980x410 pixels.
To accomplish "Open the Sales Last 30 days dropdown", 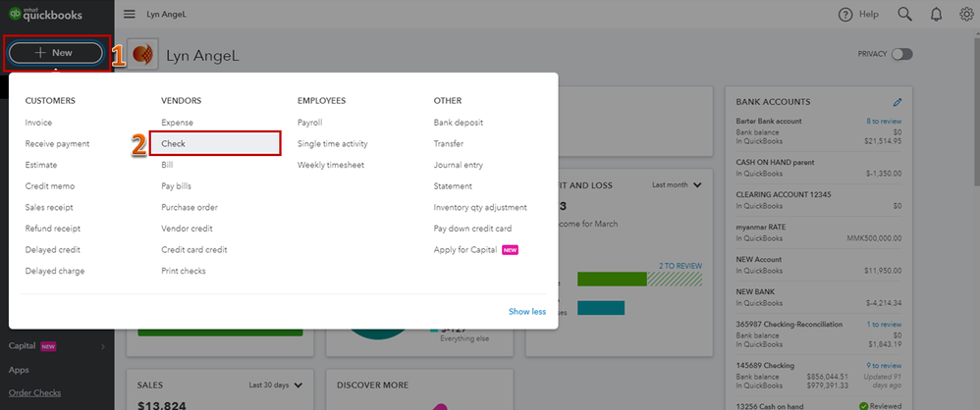I will tap(275, 385).
